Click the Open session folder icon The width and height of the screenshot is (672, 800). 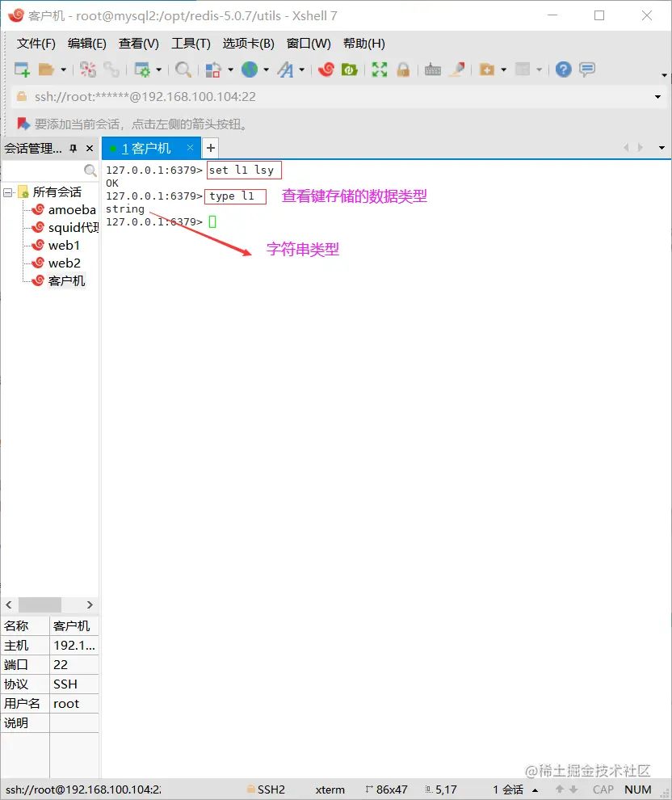pos(46,69)
